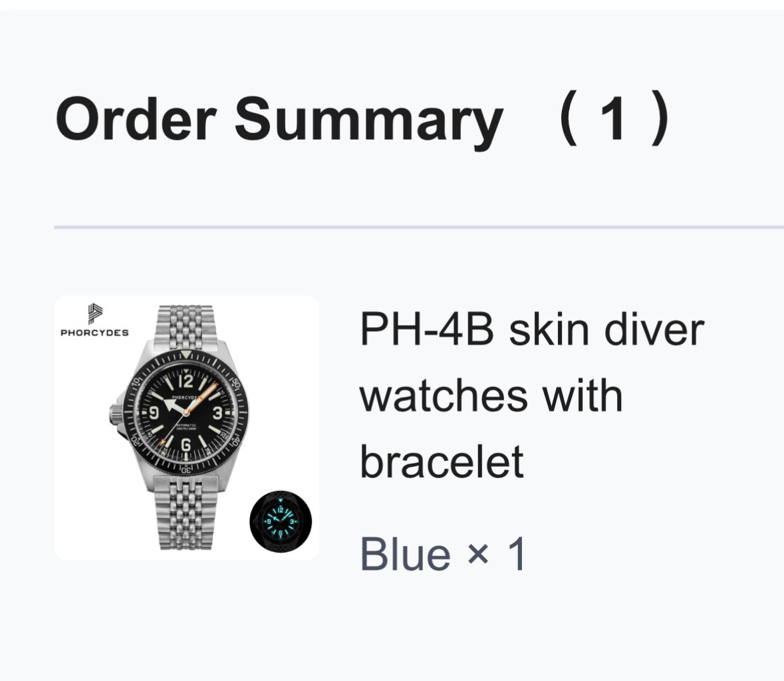
Task: Click the Phorcydes logo icon in thumbnail
Action: click(95, 315)
